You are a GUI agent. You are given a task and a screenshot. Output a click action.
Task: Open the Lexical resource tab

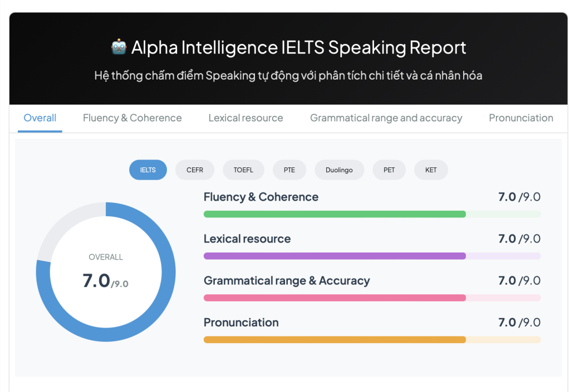[245, 118]
